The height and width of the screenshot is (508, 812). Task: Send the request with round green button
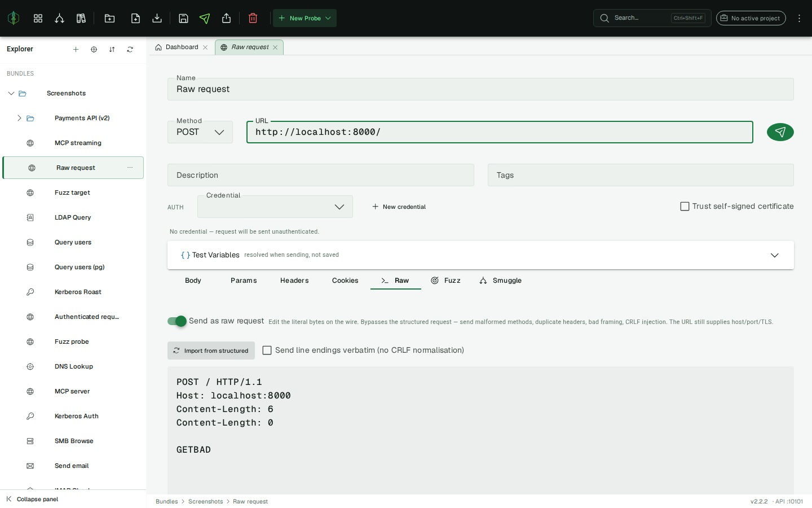coord(780,132)
